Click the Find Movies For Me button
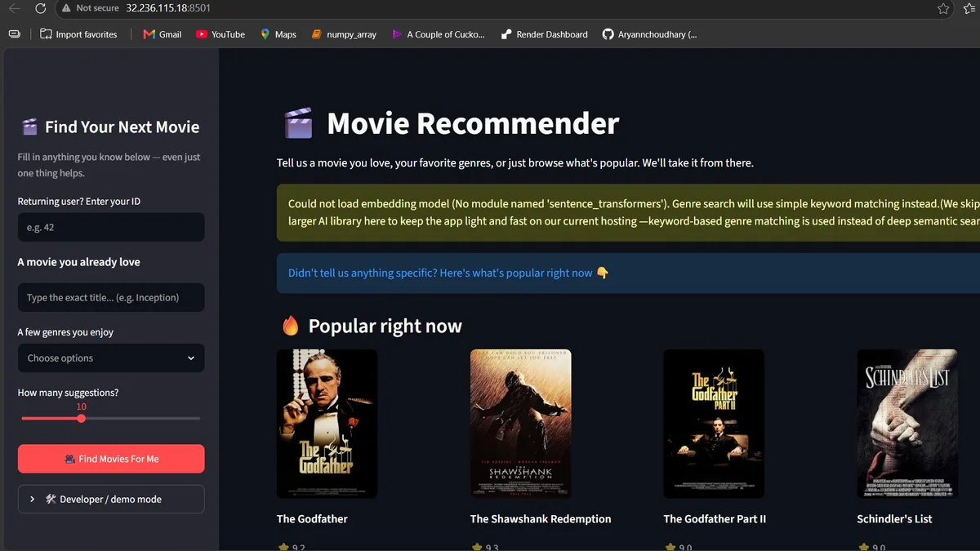Image resolution: width=980 pixels, height=551 pixels. point(111,459)
